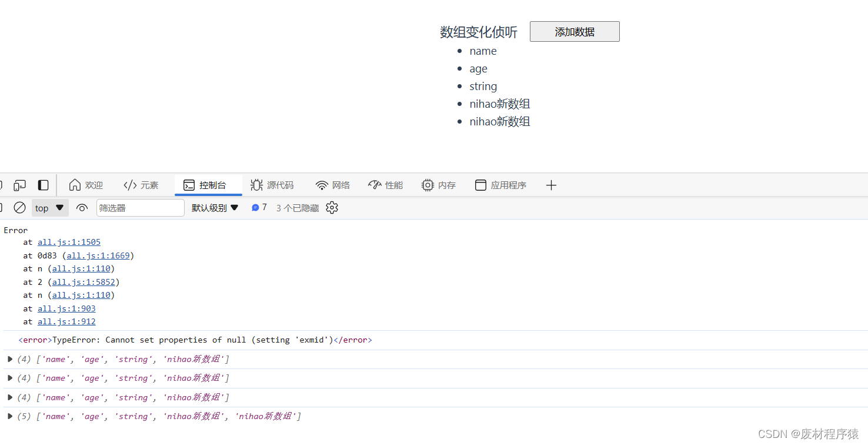Image resolution: width=868 pixels, height=445 pixels.
Task: Open the Network (网络) panel
Action: 333,185
